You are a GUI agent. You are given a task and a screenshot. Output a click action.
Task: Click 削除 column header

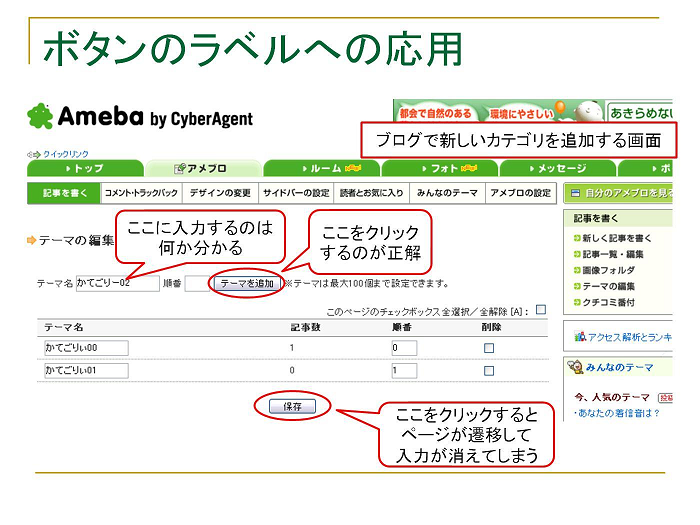491,327
